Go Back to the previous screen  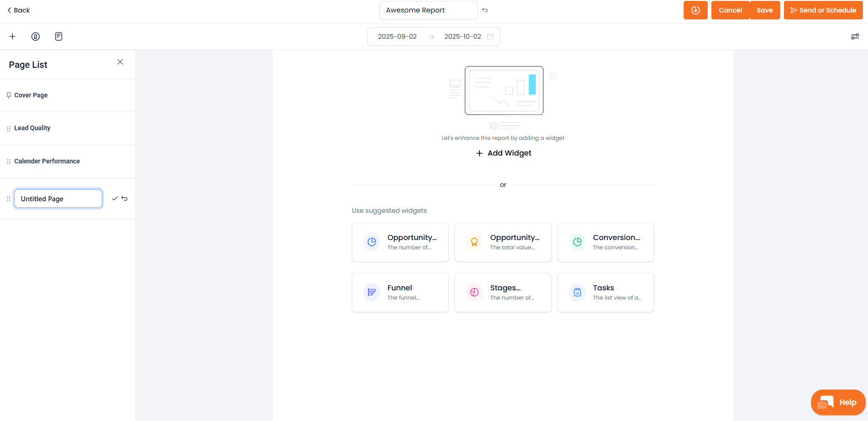tap(18, 10)
